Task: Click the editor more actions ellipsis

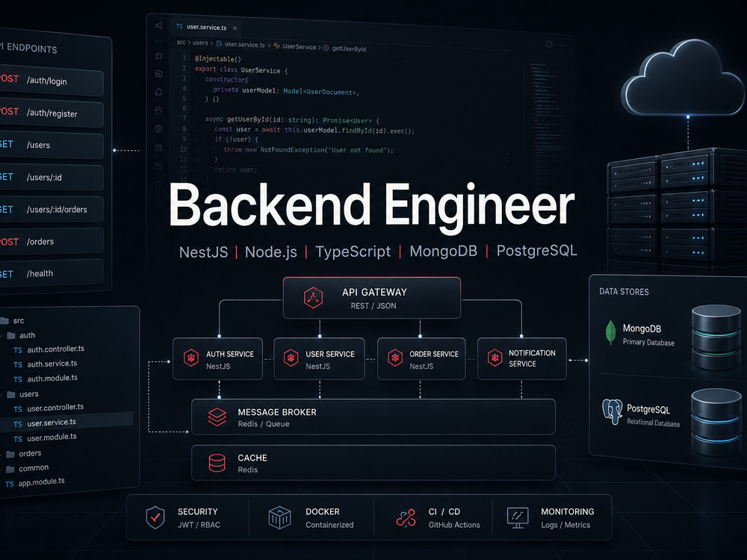Action: coord(562,45)
